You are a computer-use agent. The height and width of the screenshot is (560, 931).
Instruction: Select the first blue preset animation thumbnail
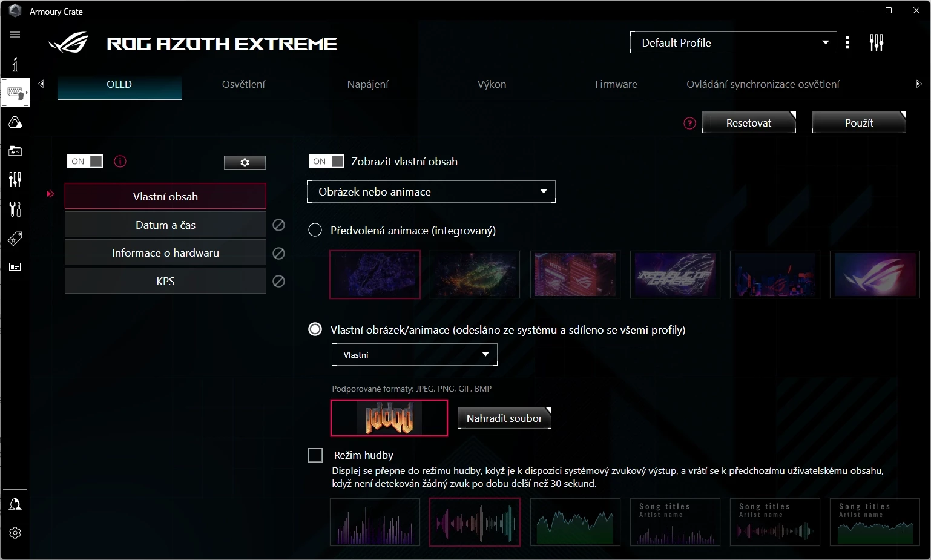pyautogui.click(x=375, y=274)
